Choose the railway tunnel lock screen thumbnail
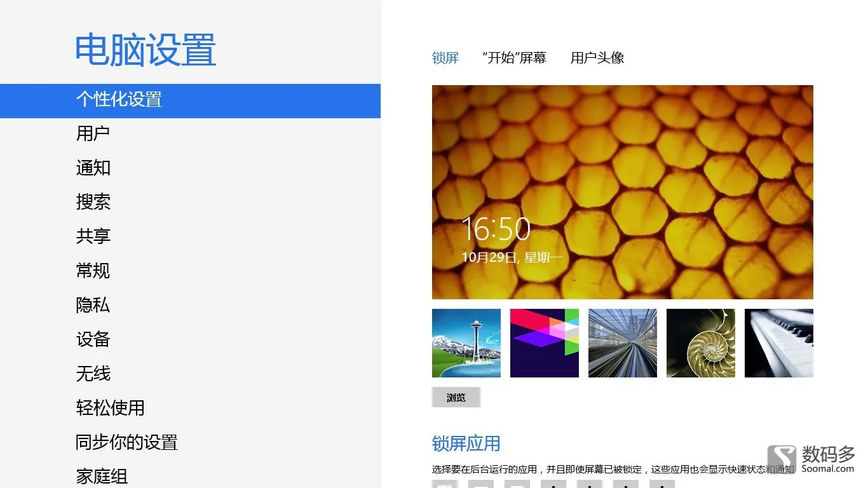The width and height of the screenshot is (868, 488). point(623,343)
